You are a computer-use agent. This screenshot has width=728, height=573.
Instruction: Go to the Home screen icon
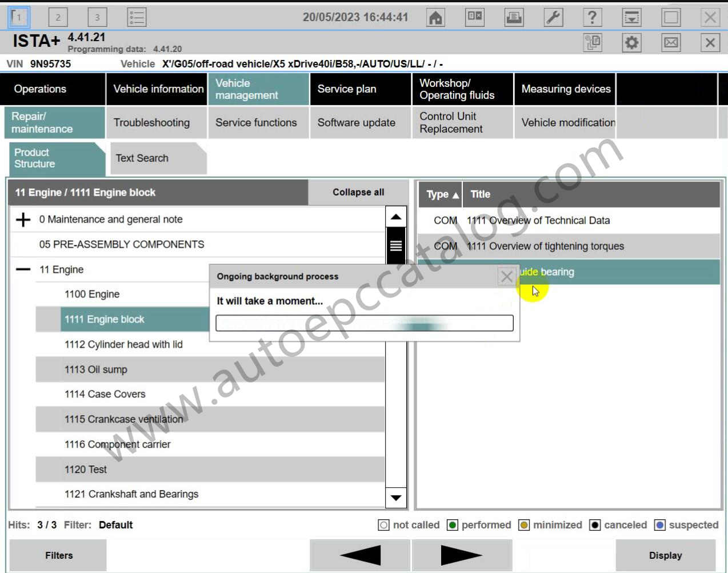[x=436, y=17]
